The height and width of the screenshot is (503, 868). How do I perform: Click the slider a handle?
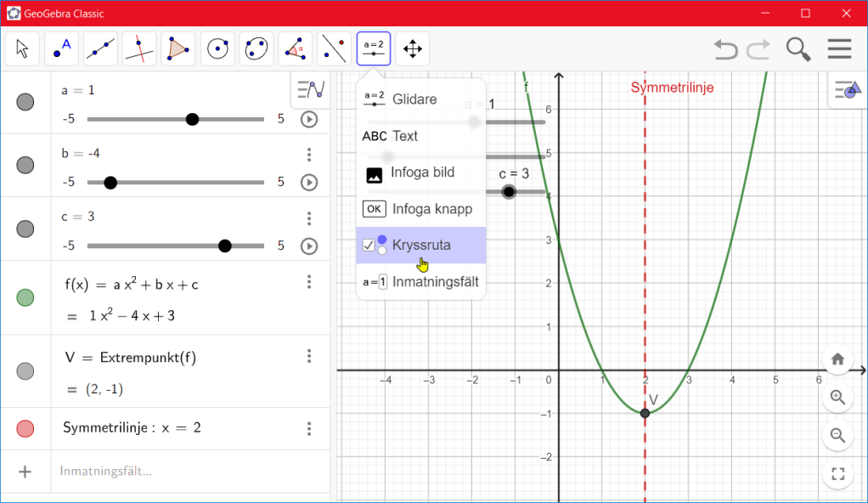[192, 119]
